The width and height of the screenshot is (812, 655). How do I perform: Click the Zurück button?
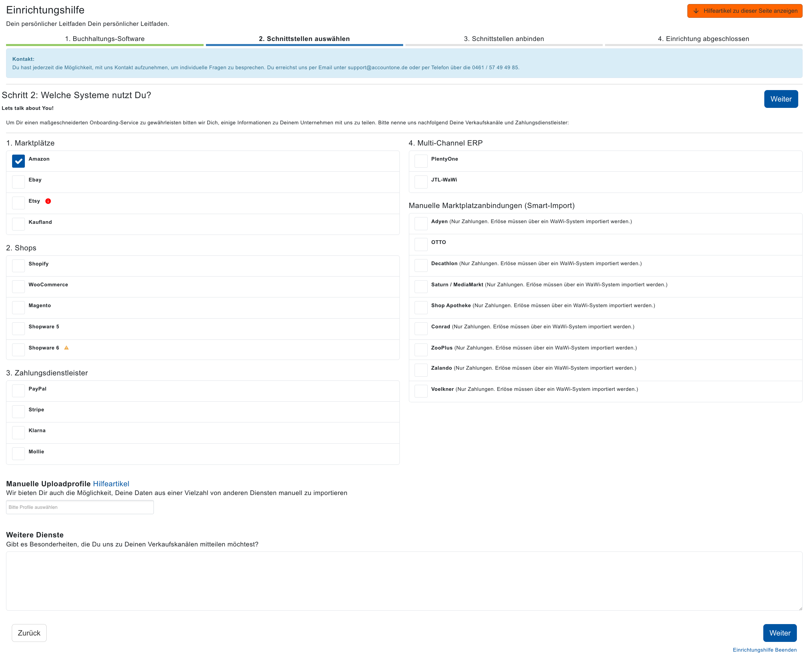[x=29, y=633]
